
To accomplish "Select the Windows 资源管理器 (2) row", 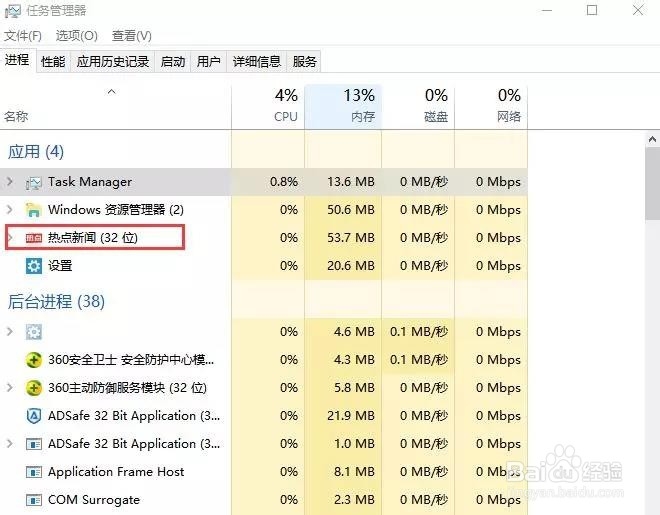I will tap(263, 210).
